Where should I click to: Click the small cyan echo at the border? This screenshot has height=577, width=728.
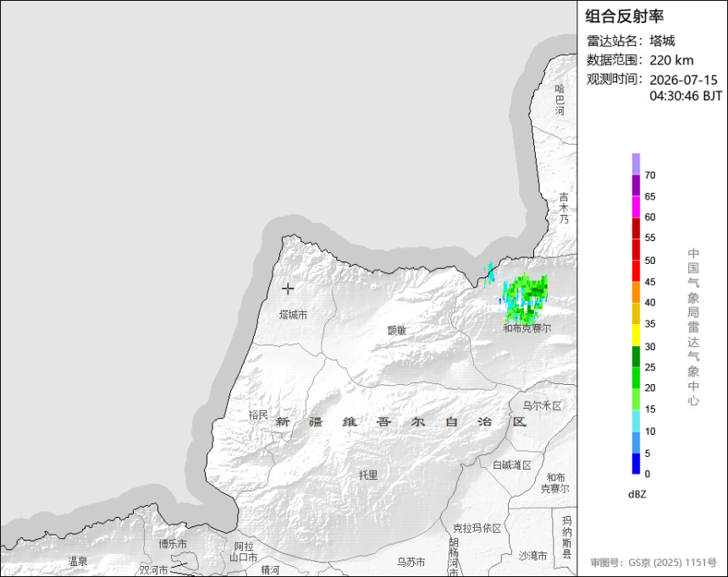(x=490, y=272)
